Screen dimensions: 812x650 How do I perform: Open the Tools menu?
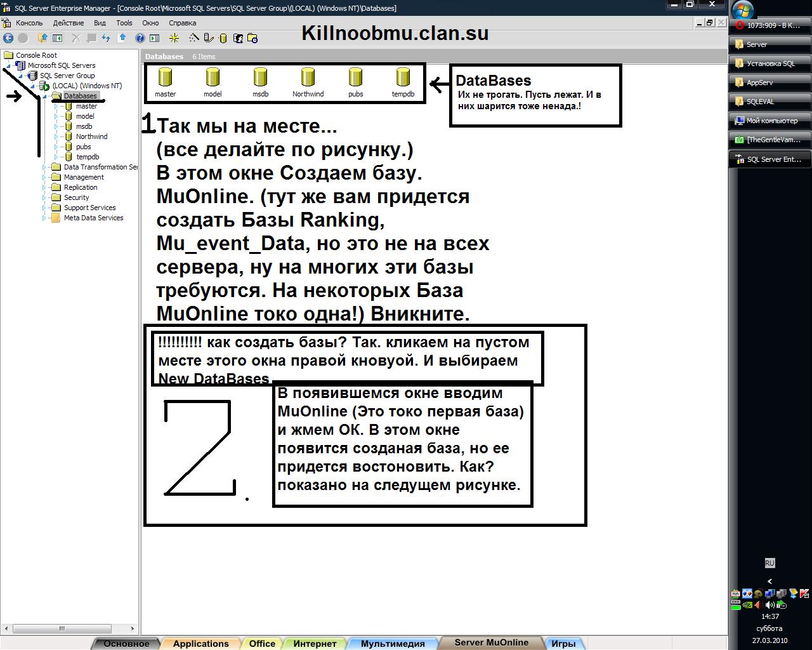click(x=124, y=23)
